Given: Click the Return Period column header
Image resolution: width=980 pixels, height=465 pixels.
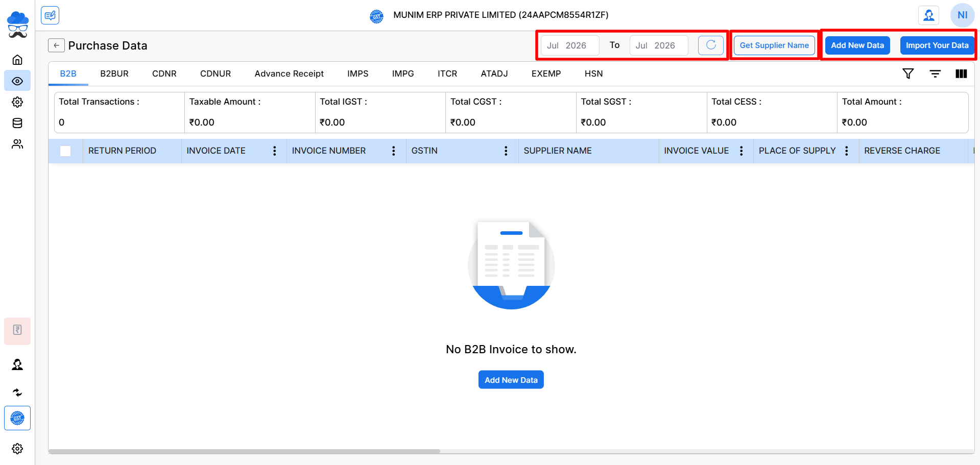Looking at the screenshot, I should 122,151.
